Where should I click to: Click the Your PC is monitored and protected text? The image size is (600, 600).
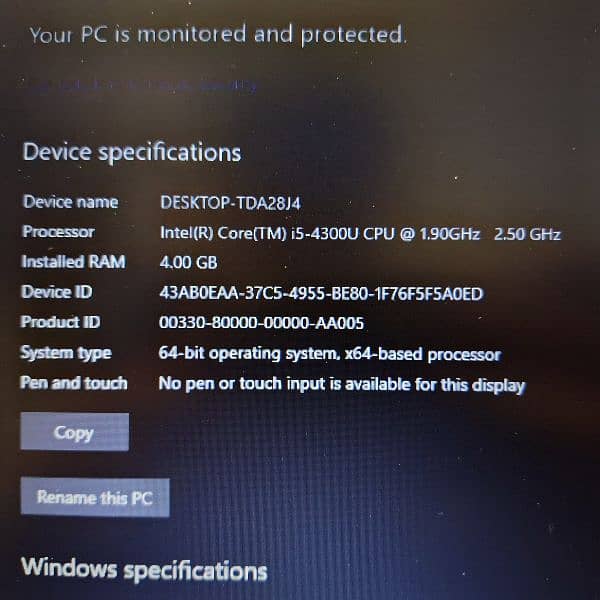pos(217,35)
